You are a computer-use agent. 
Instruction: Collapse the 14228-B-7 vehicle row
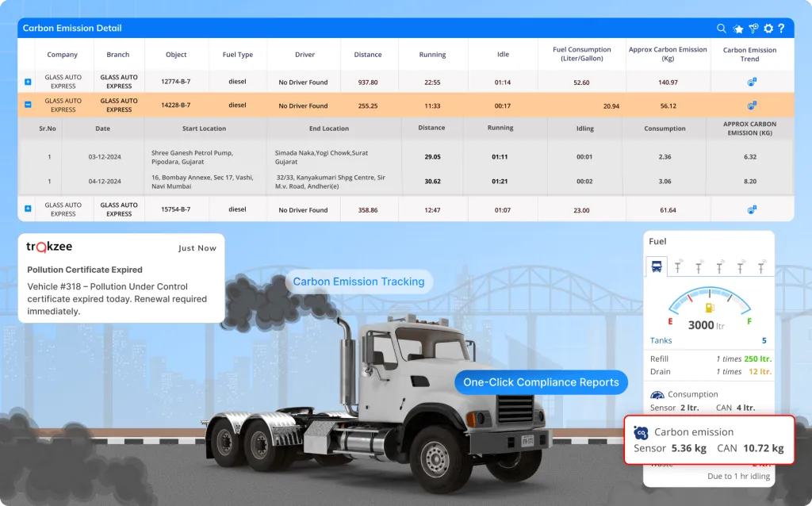(x=28, y=105)
